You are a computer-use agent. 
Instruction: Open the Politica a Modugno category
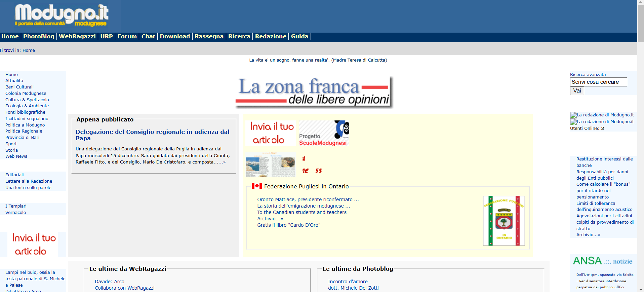[25, 125]
